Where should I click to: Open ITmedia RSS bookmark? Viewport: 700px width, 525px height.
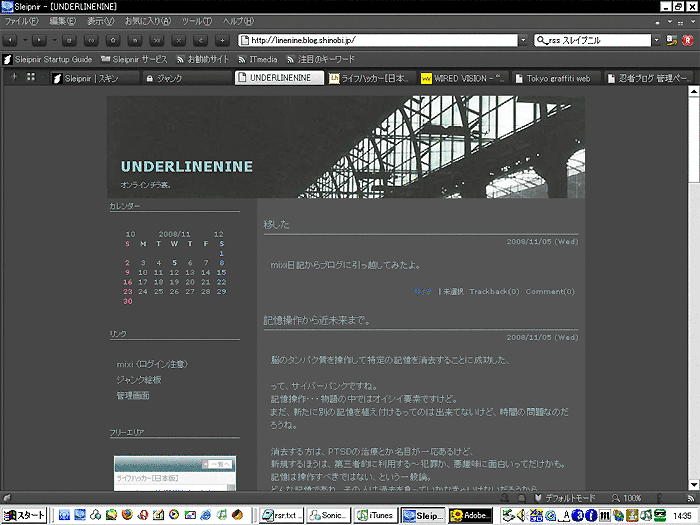pyautogui.click(x=258, y=59)
